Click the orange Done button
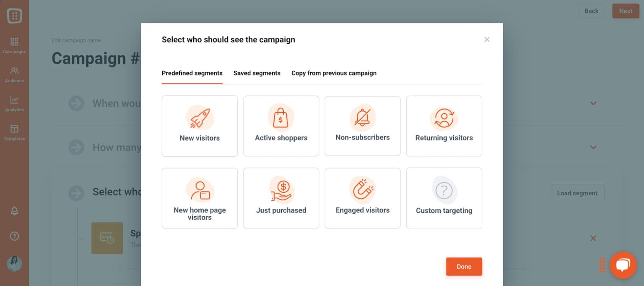Viewport: 644px width, 286px height. point(464,267)
